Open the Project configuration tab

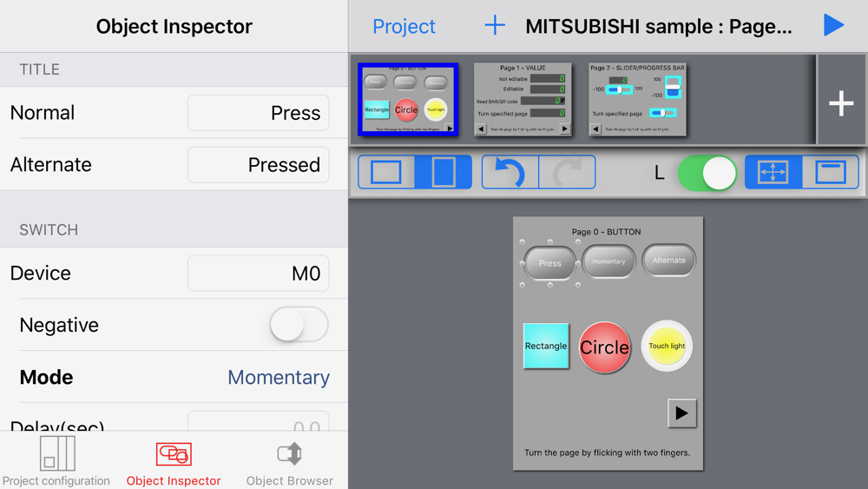pyautogui.click(x=56, y=461)
